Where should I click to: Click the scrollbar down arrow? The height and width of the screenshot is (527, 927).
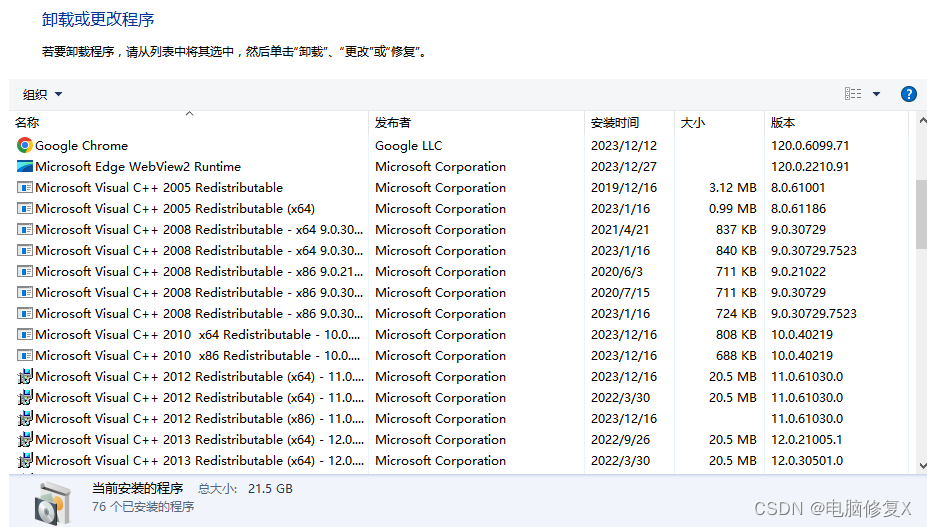[x=922, y=466]
